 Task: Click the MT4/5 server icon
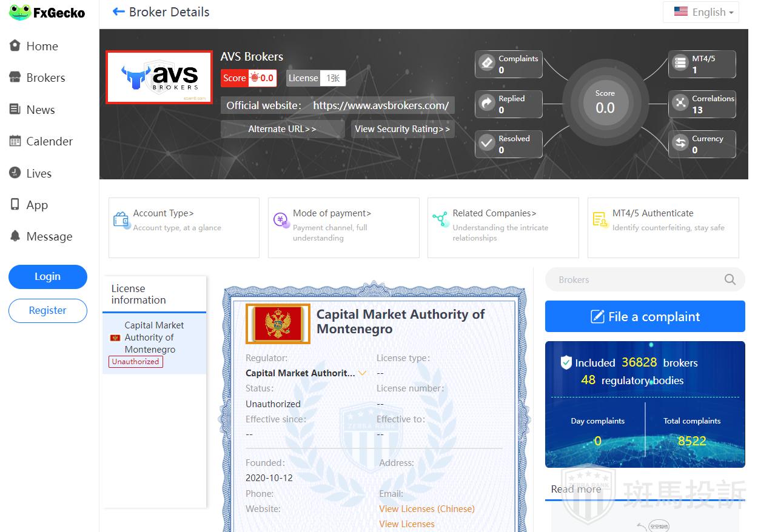680,64
